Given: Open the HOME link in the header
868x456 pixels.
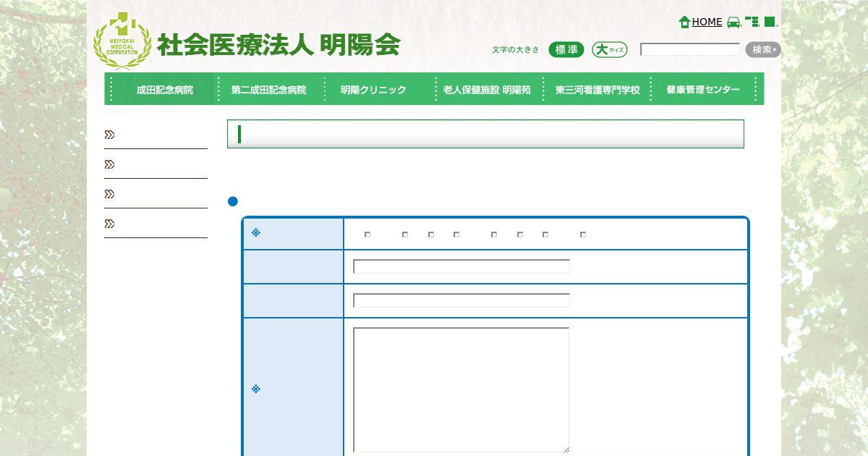Looking at the screenshot, I should point(707,22).
